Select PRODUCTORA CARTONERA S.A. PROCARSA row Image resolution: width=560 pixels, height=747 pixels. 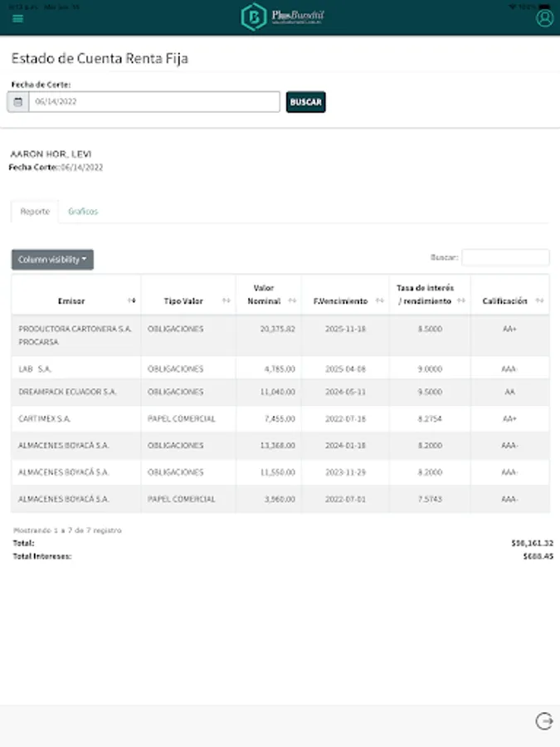click(x=280, y=335)
